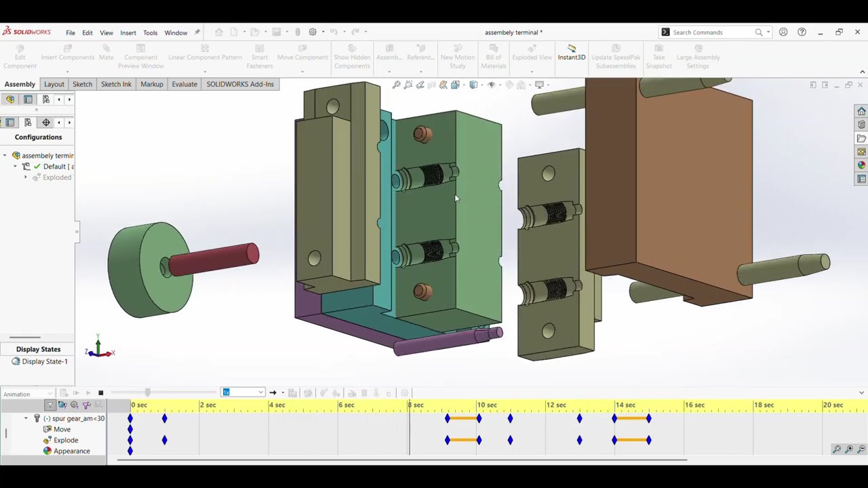The image size is (868, 488).
Task: Select Display State-1 entry
Action: click(39, 361)
